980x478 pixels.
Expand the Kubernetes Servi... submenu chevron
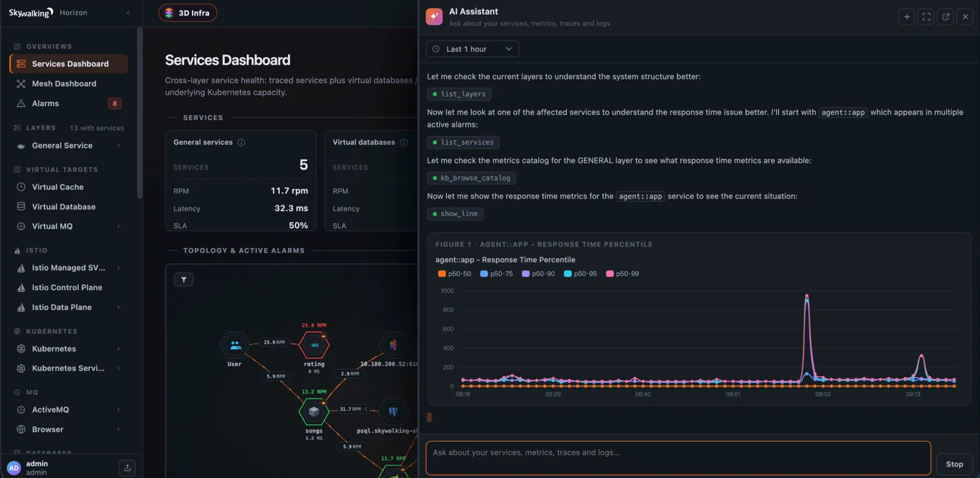(118, 368)
